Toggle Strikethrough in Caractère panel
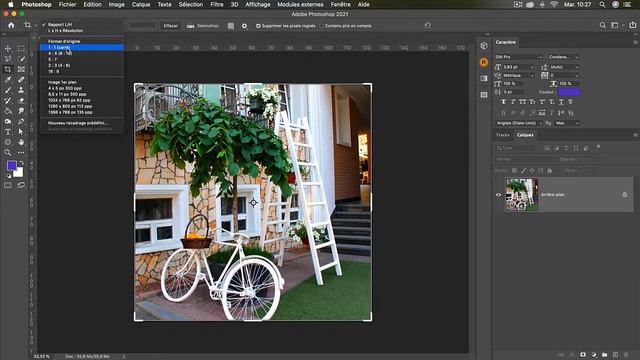 (571, 102)
